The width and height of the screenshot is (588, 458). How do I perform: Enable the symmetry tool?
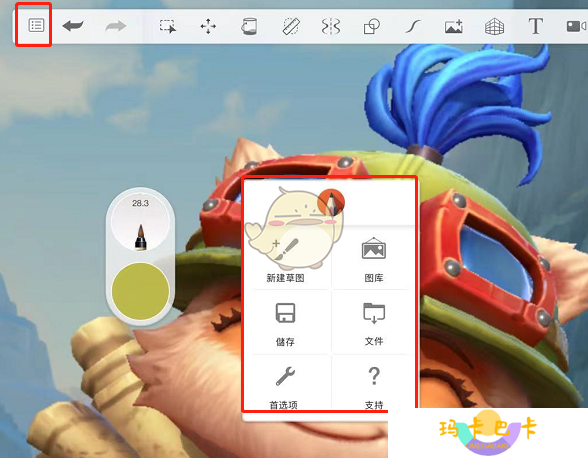[331, 27]
